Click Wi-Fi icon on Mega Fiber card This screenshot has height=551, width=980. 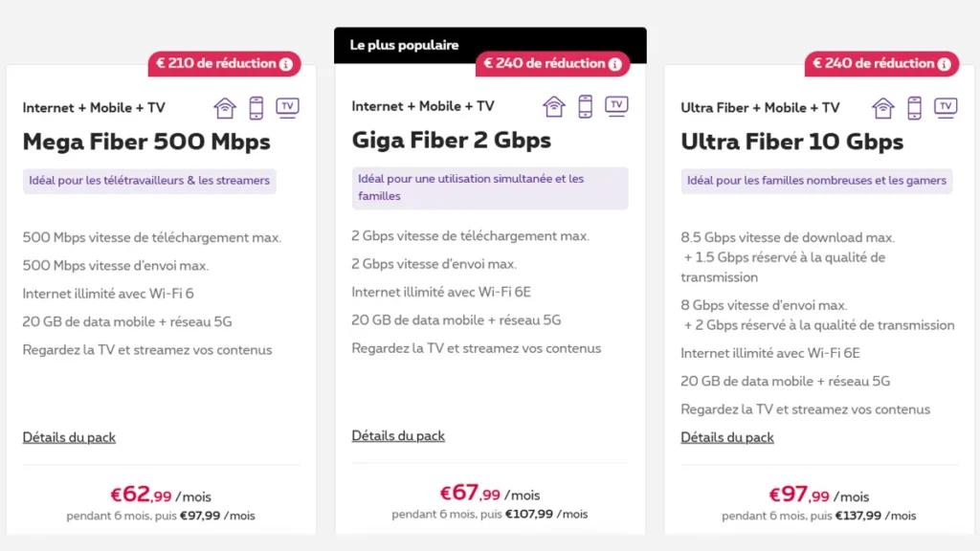225,107
